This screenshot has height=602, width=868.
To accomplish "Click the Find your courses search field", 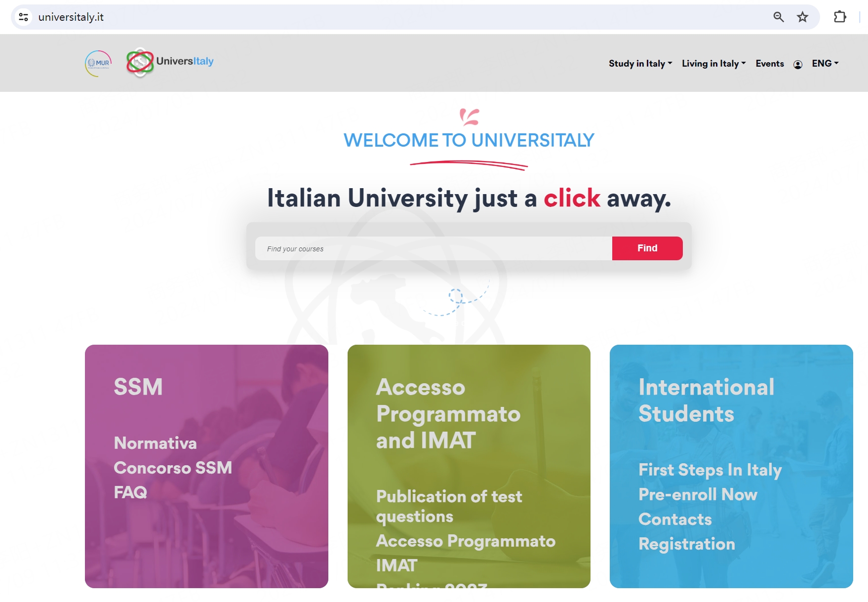I will [x=433, y=248].
